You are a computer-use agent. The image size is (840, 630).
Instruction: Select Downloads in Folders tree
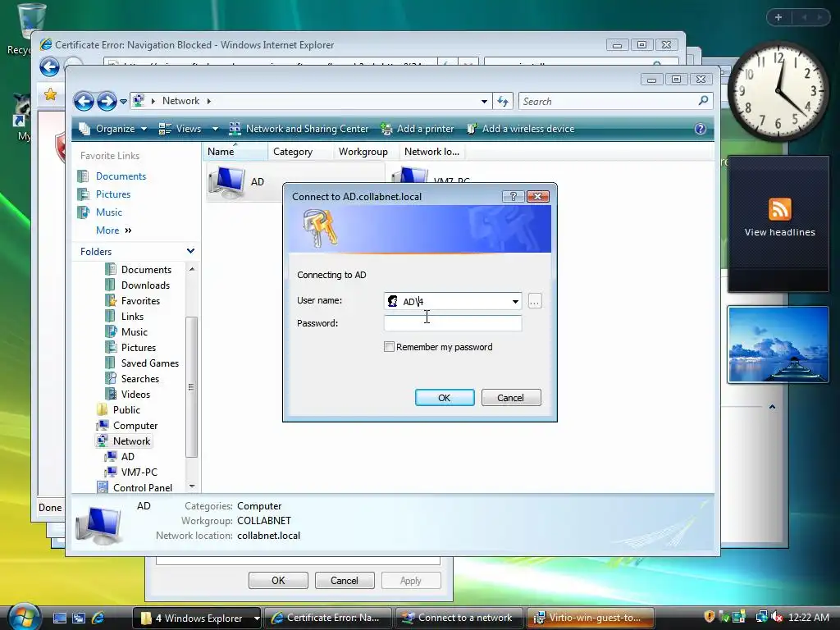tap(145, 285)
